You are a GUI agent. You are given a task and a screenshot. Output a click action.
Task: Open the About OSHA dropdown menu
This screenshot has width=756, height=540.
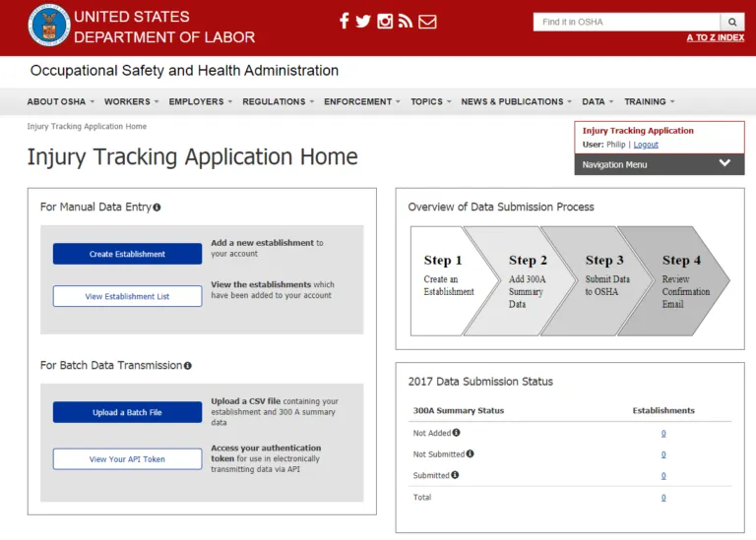pyautogui.click(x=60, y=101)
